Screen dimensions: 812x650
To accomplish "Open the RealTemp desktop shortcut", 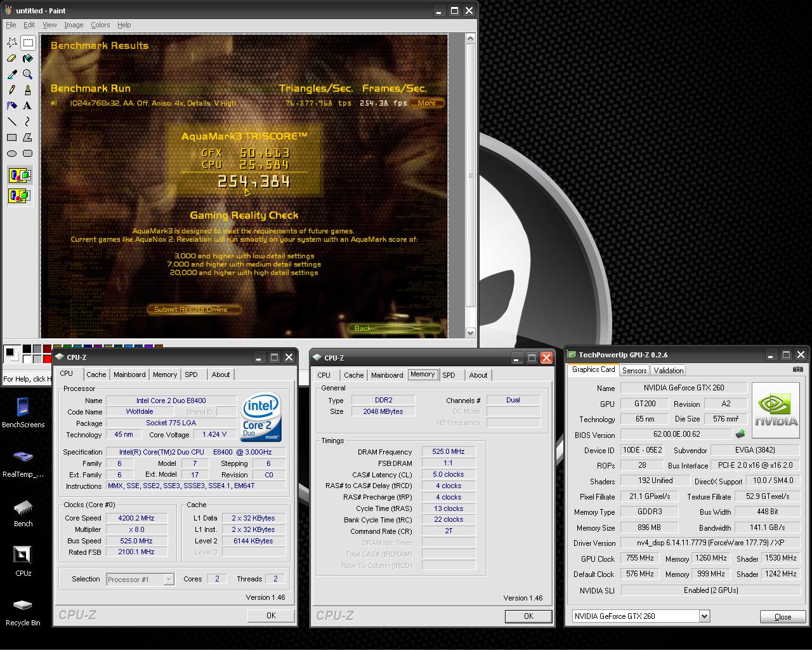I will pyautogui.click(x=23, y=463).
